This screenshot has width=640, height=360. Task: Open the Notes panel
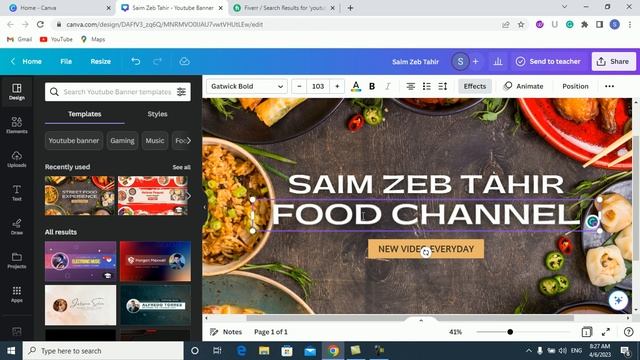(226, 332)
